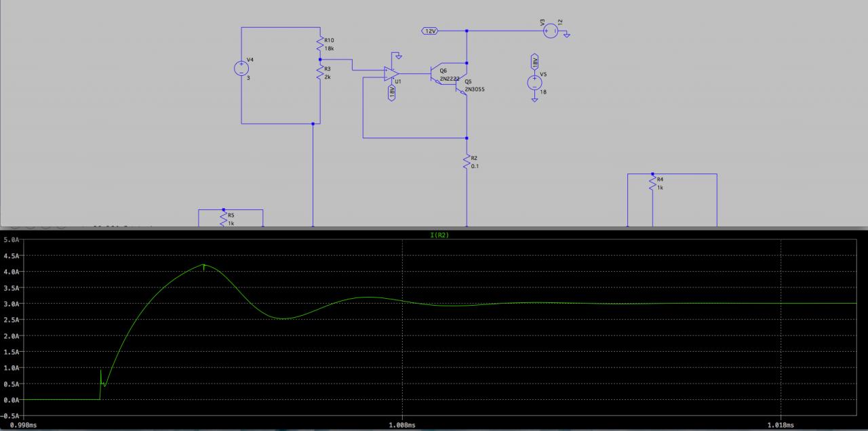Click the 12V net label flag
Image resolution: width=868 pixels, height=431 pixels.
[x=430, y=31]
